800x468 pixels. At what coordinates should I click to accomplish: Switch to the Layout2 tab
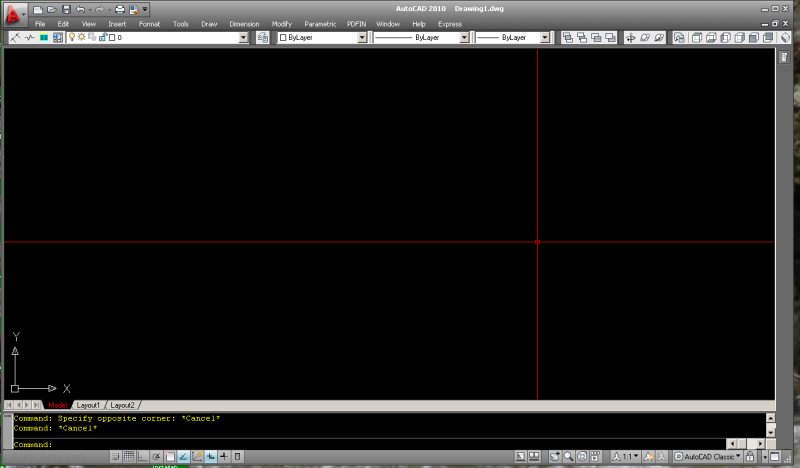pos(122,405)
